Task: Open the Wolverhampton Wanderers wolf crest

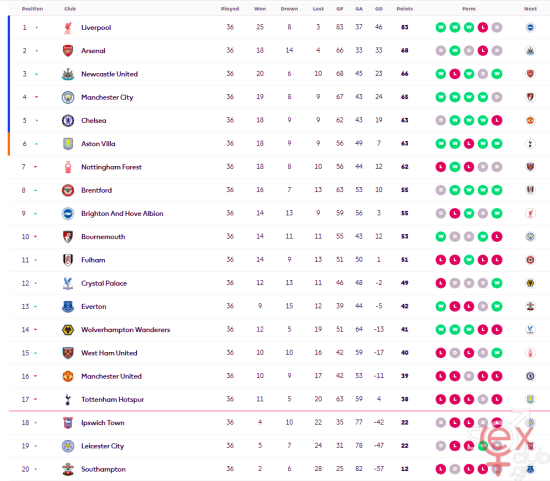Action: (x=68, y=330)
